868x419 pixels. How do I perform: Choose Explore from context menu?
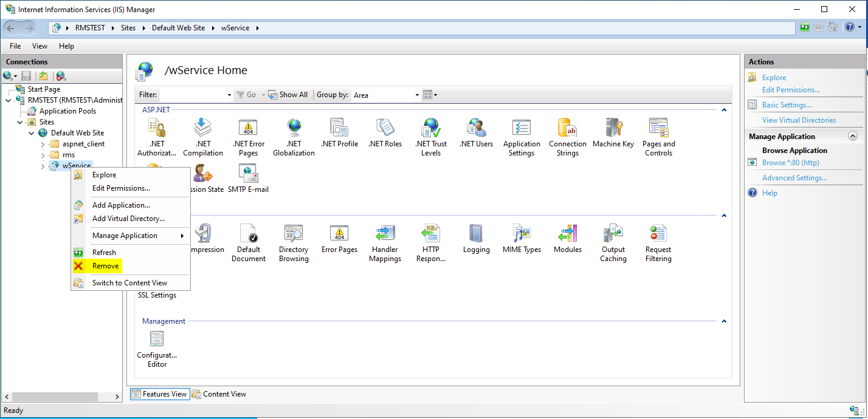coord(131,175)
